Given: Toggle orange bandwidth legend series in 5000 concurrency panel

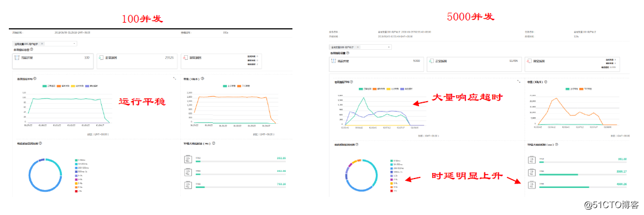Looking at the screenshot, I should point(586,89).
